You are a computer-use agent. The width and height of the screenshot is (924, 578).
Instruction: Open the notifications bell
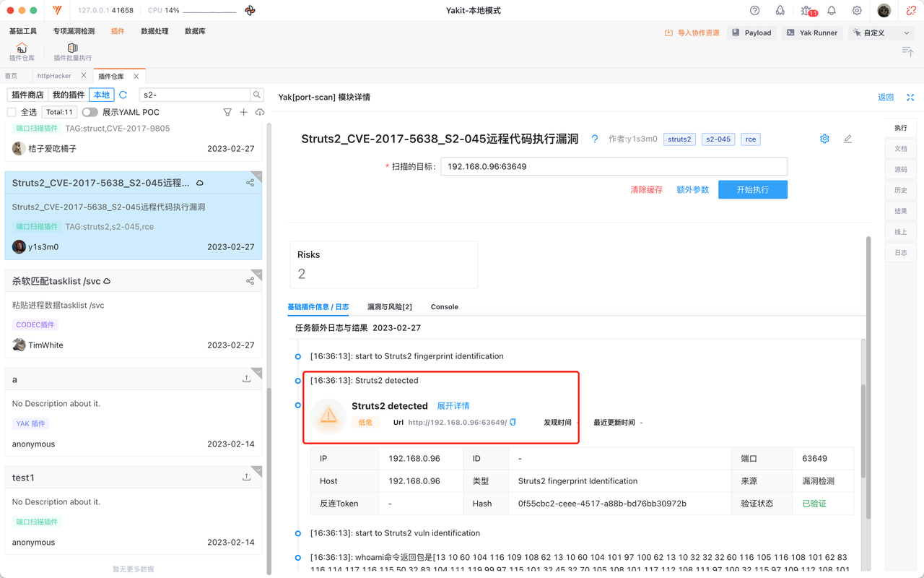[x=832, y=11]
